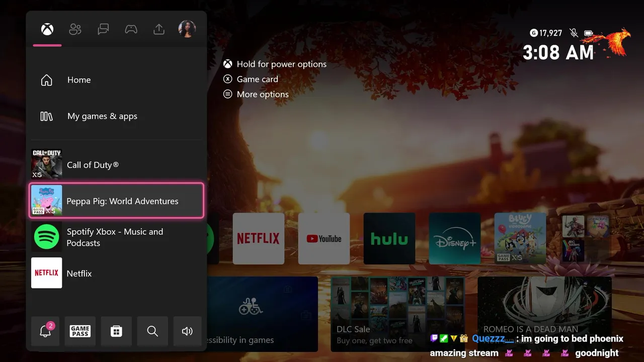Viewport: 644px width, 362px height.
Task: Click the More options hint
Action: click(256, 94)
